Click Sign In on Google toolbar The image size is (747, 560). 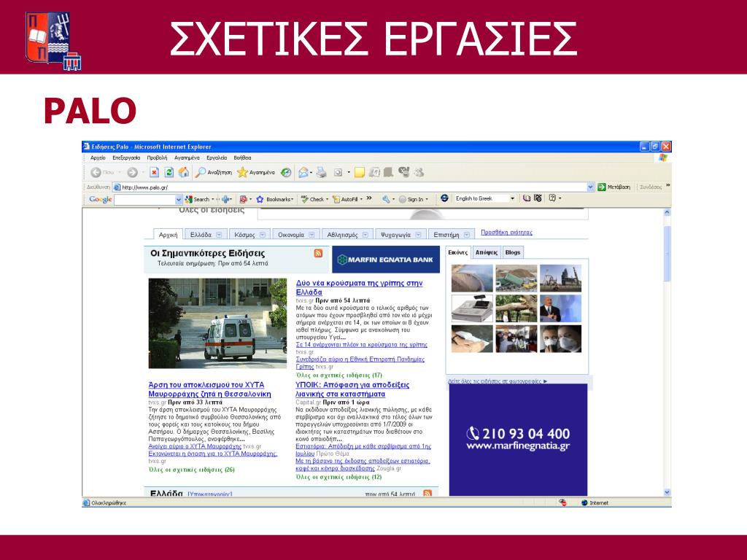pos(411,199)
